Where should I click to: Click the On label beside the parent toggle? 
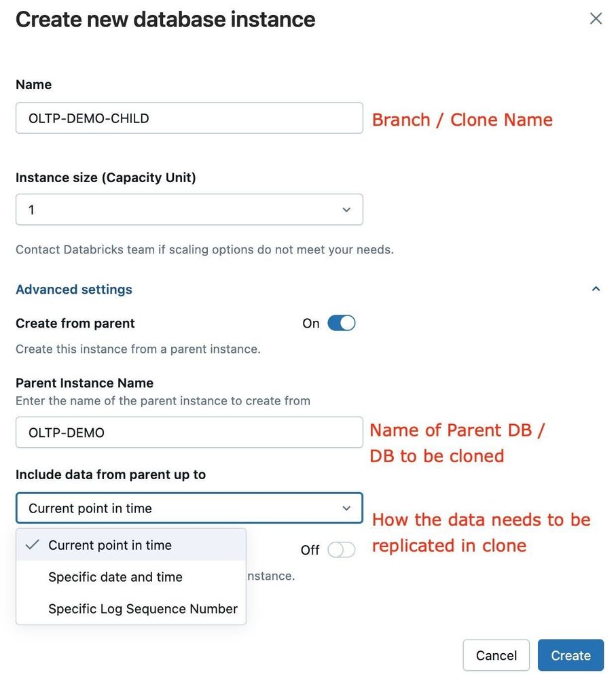[x=311, y=324]
